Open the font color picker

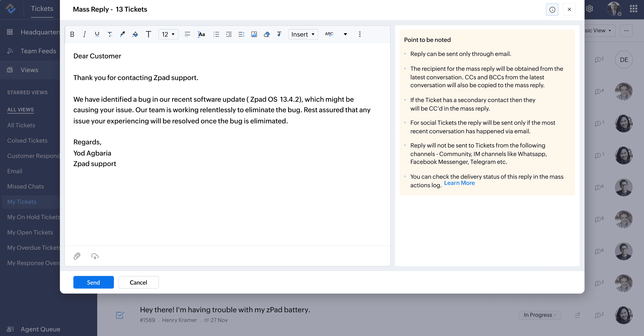click(x=122, y=34)
